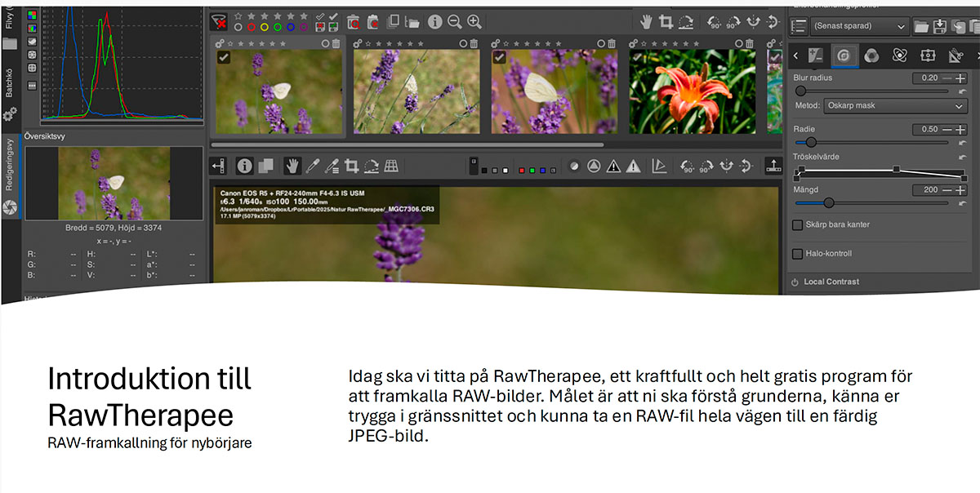Select the hand navigation tool in editor
Image resolution: width=980 pixels, height=493 pixels.
[x=292, y=166]
